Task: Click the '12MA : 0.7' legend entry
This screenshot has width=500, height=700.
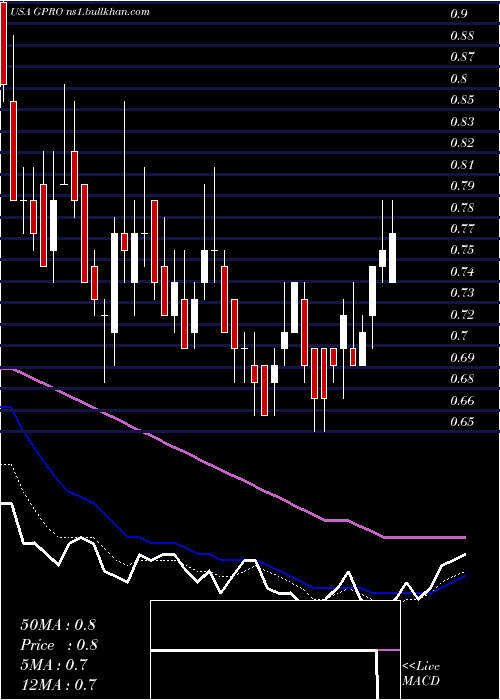Action: [x=58, y=685]
